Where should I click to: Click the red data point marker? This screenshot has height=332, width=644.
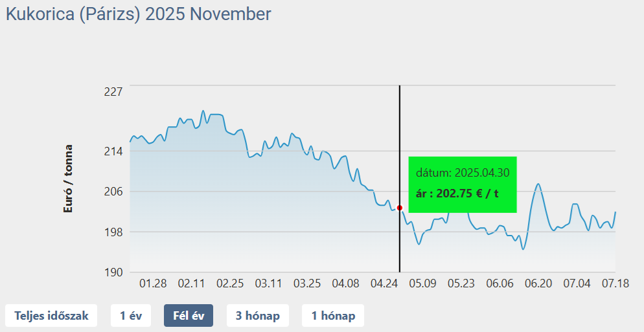(x=400, y=208)
